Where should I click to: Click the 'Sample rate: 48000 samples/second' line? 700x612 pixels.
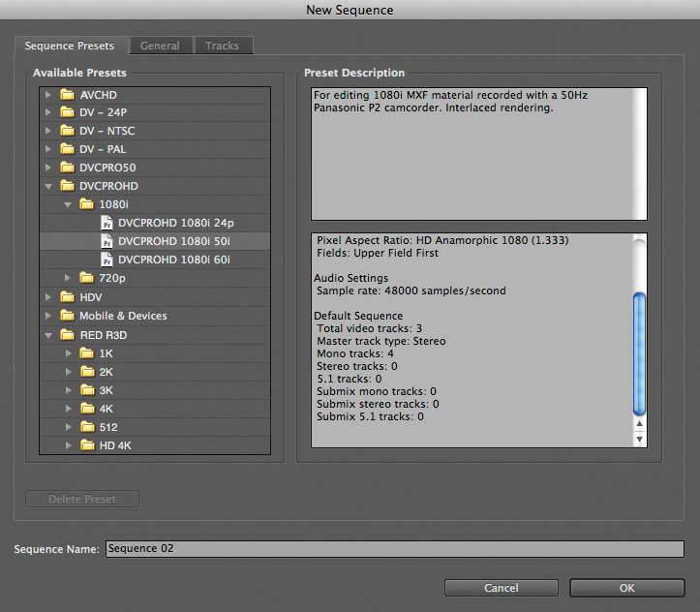point(411,291)
